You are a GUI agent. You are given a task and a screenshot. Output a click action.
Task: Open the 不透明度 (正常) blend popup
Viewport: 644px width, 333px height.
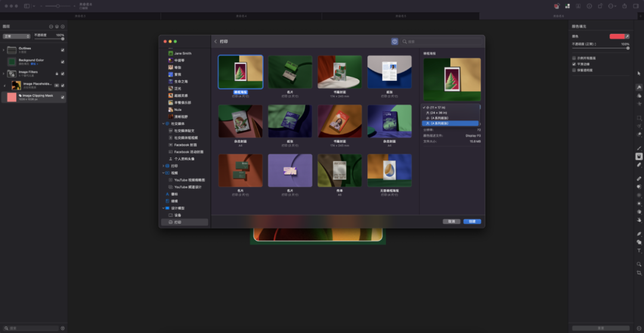pos(584,44)
